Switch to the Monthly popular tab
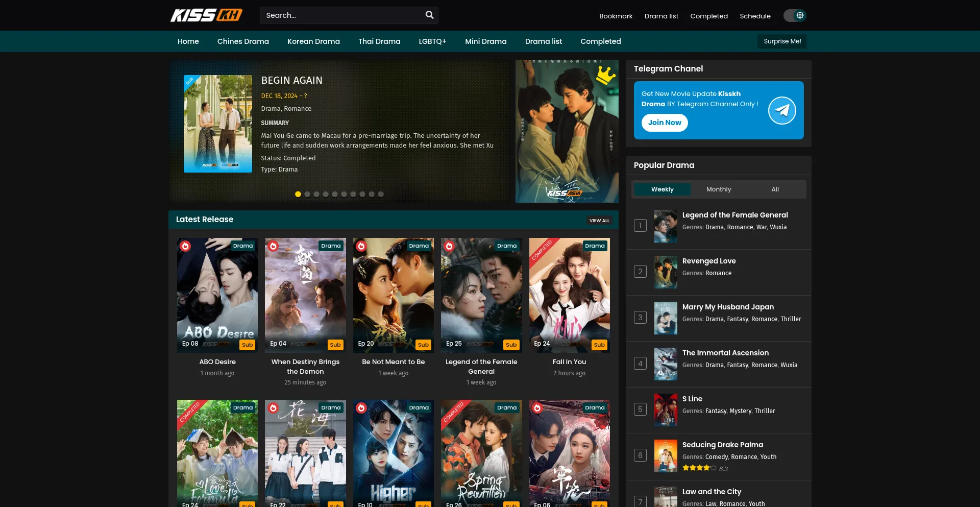Viewport: 980px width, 507px height. pyautogui.click(x=719, y=189)
